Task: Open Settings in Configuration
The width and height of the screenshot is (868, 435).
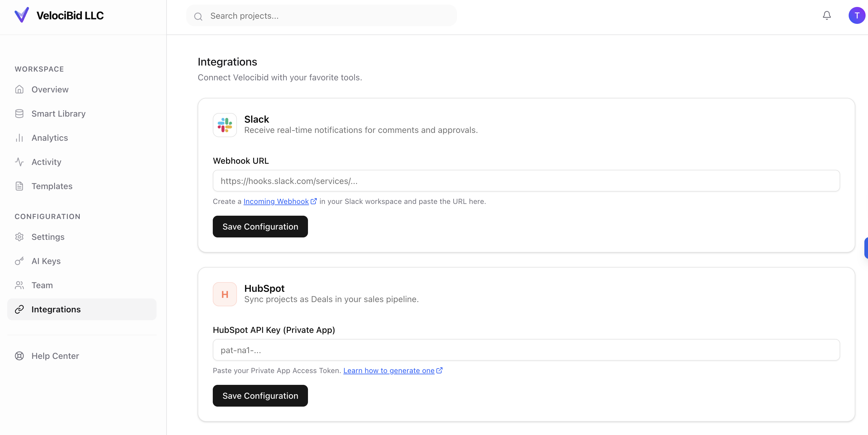Action: [x=48, y=237]
